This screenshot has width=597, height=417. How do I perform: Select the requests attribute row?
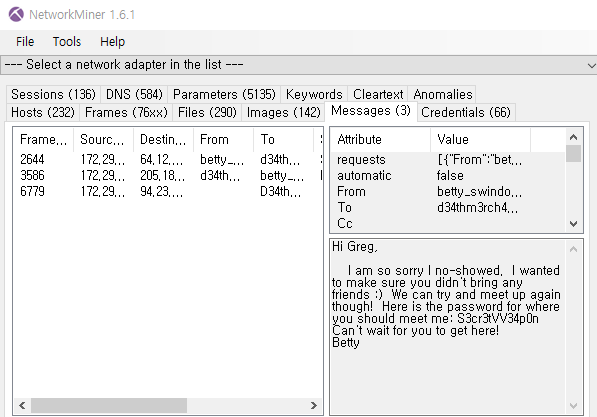pyautogui.click(x=448, y=159)
